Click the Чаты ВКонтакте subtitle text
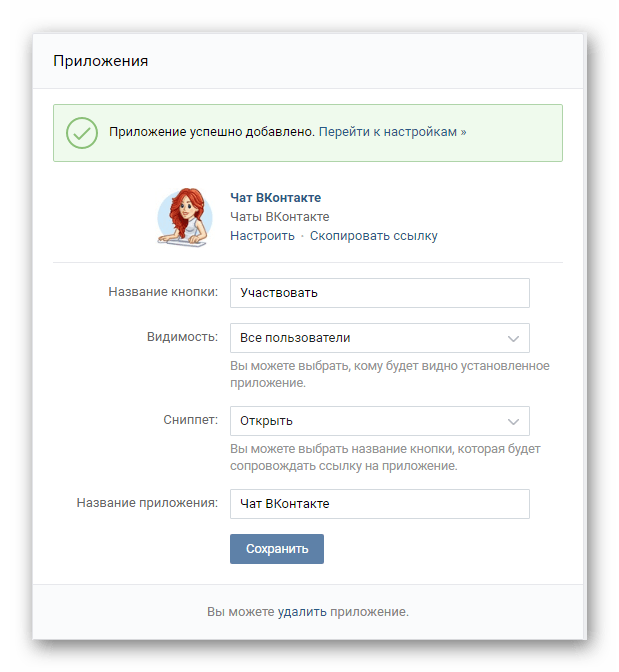This screenshot has width=619, height=672. [280, 217]
